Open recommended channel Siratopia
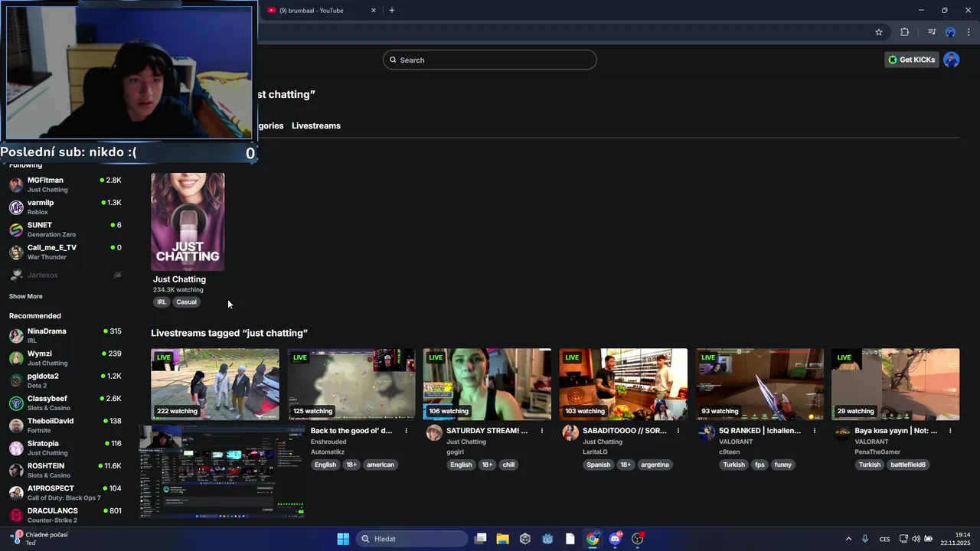Image resolution: width=980 pixels, height=551 pixels. [65, 448]
